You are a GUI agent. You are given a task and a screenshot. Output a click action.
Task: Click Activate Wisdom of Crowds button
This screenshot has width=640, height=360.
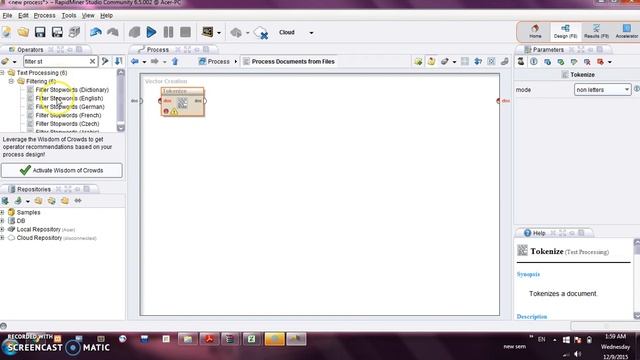62,170
